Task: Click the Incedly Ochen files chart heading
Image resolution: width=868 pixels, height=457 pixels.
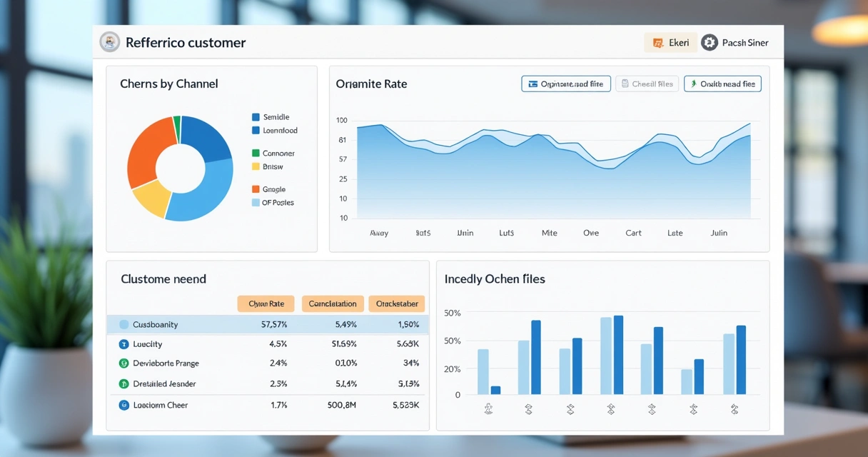Action: tap(495, 278)
